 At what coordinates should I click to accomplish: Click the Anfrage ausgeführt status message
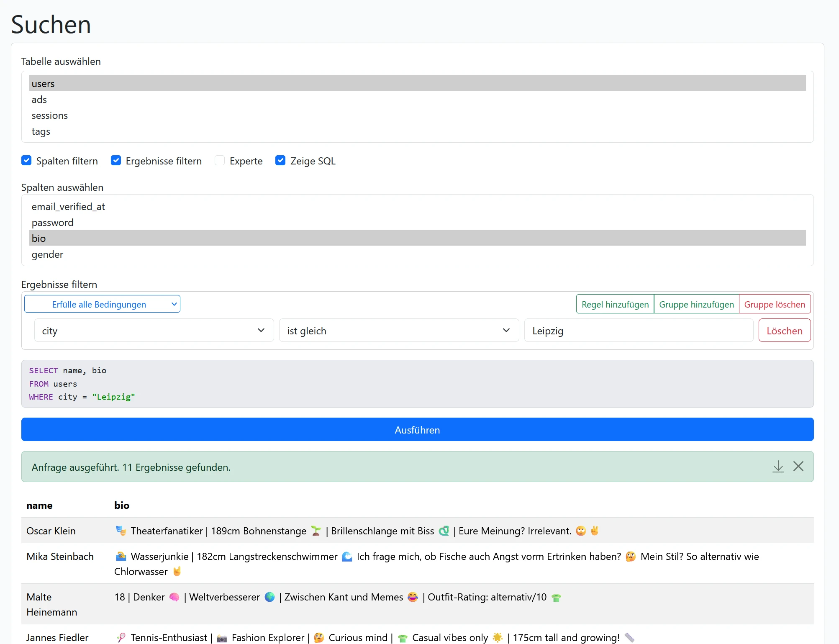131,467
